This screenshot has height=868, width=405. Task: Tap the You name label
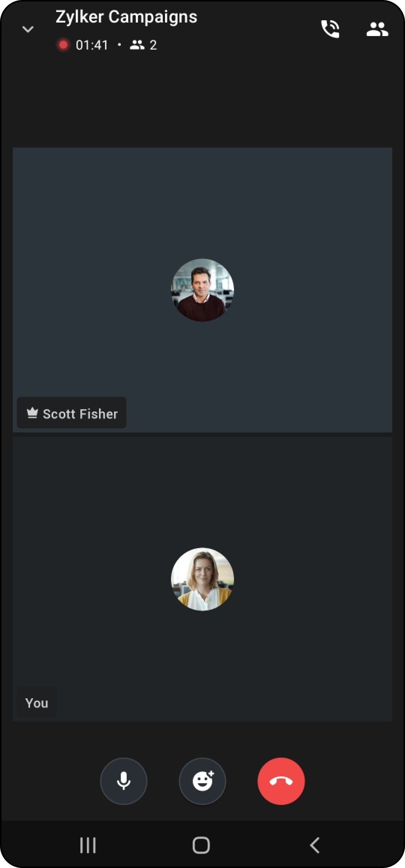click(37, 703)
